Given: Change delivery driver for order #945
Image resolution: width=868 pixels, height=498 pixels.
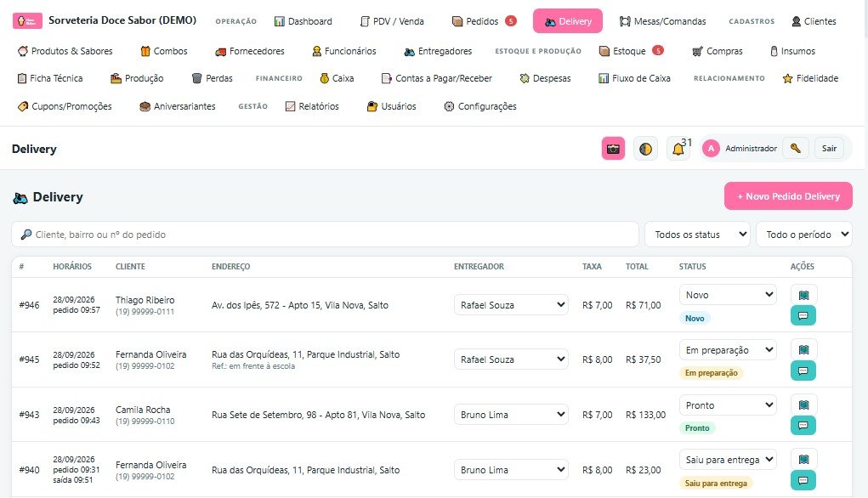Looking at the screenshot, I should coord(511,359).
